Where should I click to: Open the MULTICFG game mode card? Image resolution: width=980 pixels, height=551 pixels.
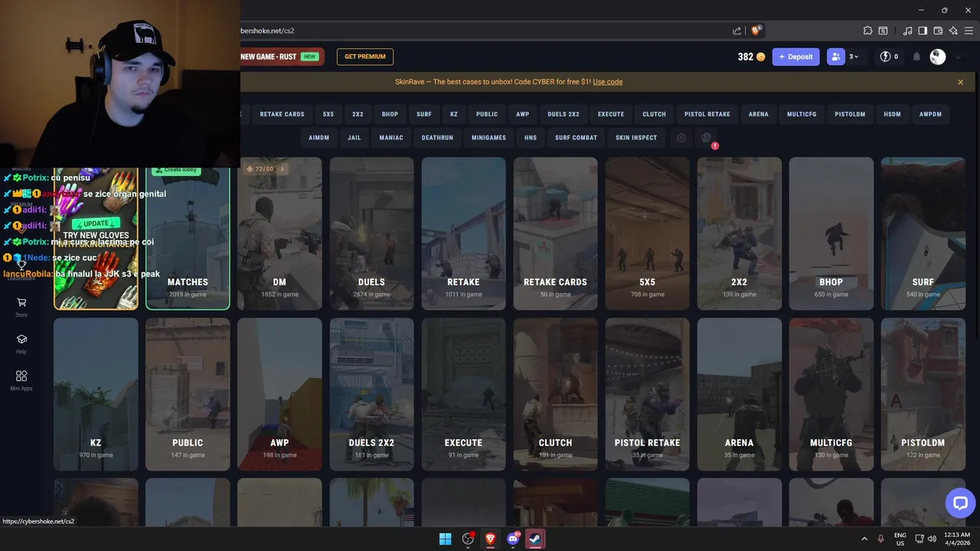click(831, 394)
